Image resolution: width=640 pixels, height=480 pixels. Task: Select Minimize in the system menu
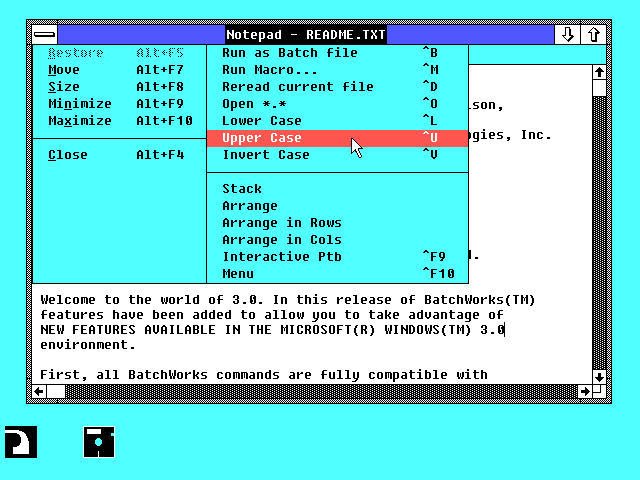(x=119, y=104)
